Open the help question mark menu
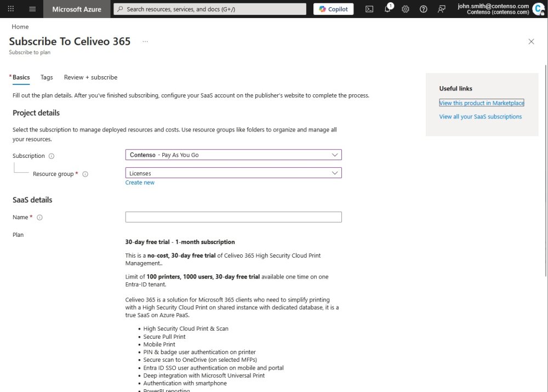The image size is (548, 392). 423,9
